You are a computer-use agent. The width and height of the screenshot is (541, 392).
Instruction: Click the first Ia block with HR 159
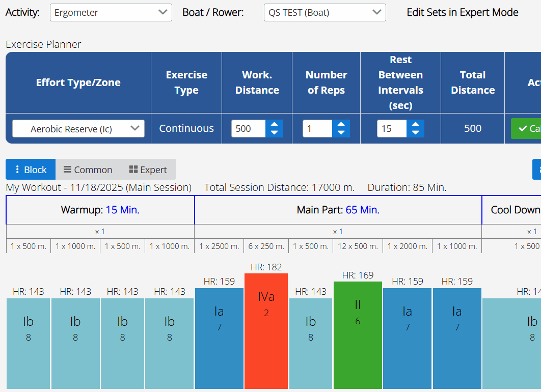[219, 339]
